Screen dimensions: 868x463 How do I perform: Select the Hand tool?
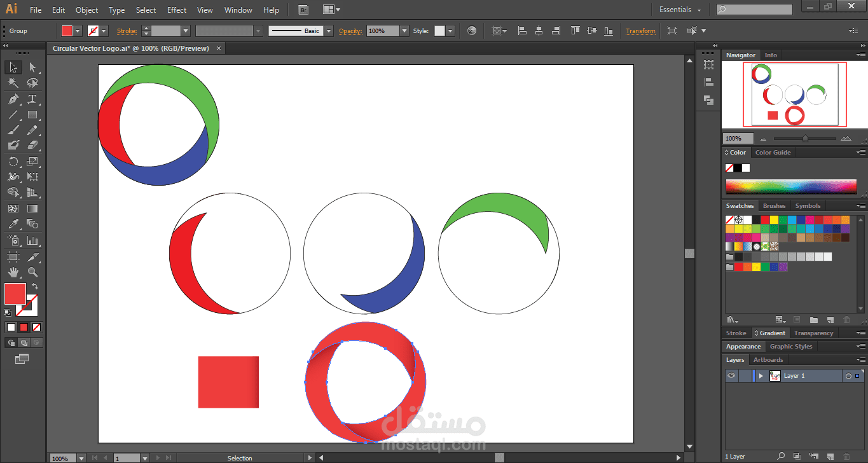(13, 272)
